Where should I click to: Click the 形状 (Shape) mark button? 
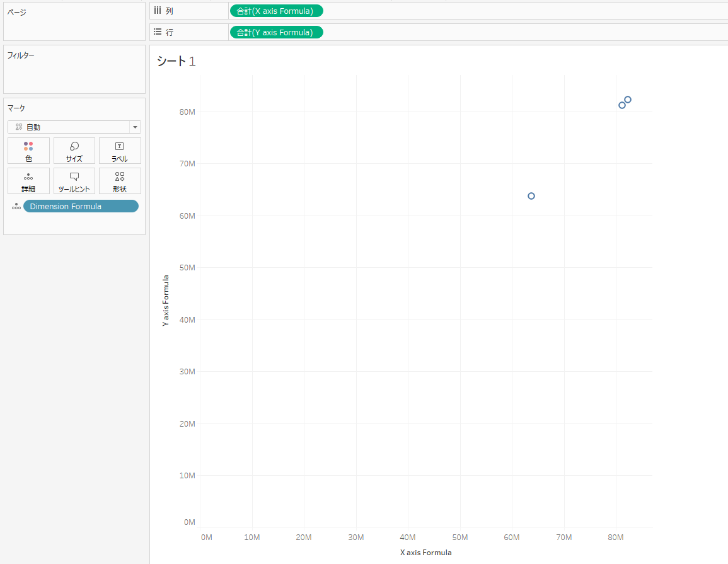120,181
